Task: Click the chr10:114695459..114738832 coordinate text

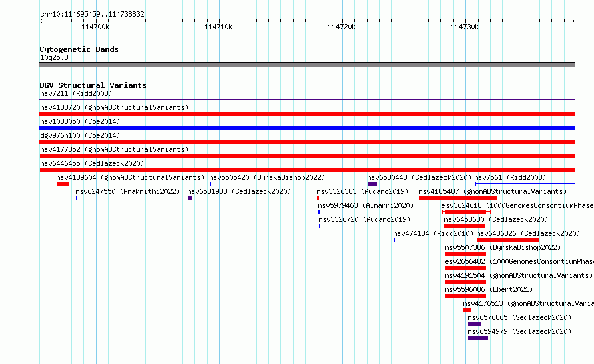Action: 92,15
